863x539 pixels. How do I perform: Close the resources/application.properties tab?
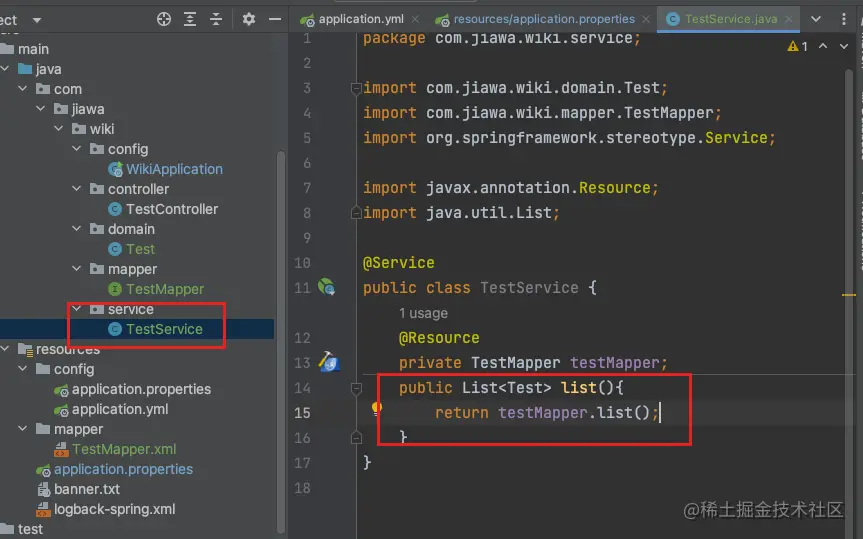click(x=646, y=19)
